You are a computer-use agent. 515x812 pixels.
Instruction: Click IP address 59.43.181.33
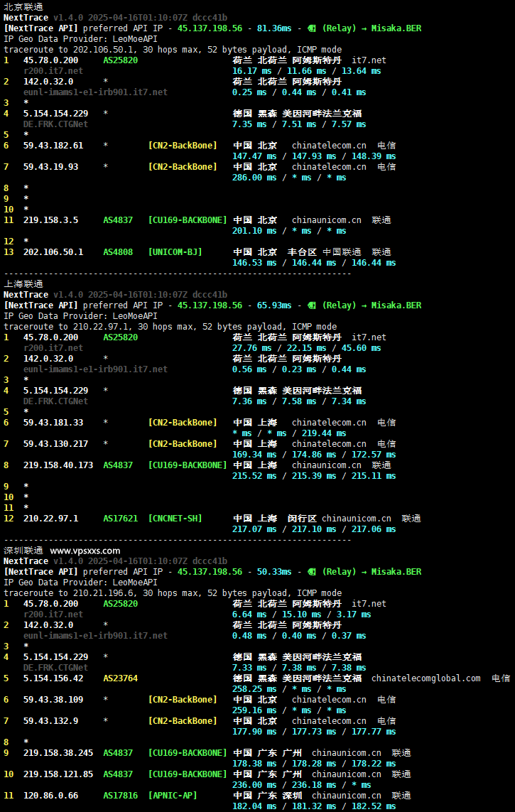click(53, 423)
